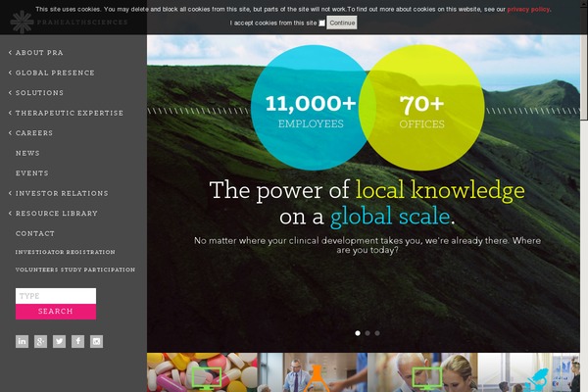Open the Facebook social icon
The width and height of the screenshot is (588, 392).
point(77,341)
